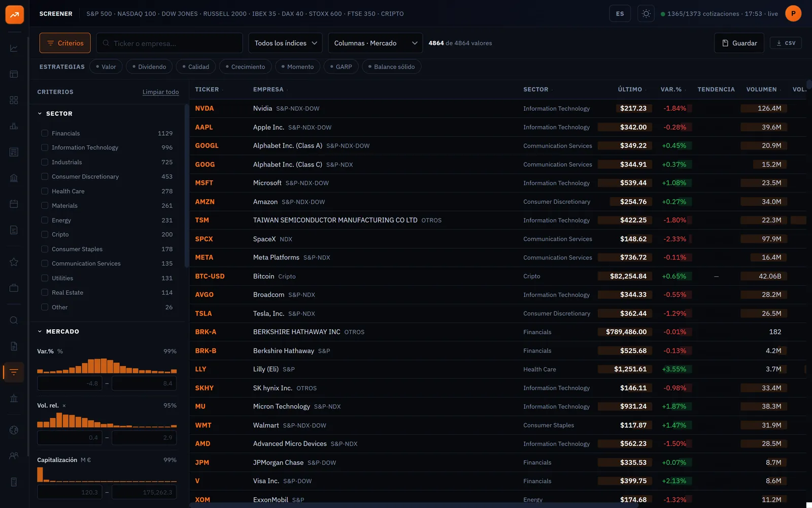
Task: Open the magnifier search sidebar icon
Action: (14, 320)
